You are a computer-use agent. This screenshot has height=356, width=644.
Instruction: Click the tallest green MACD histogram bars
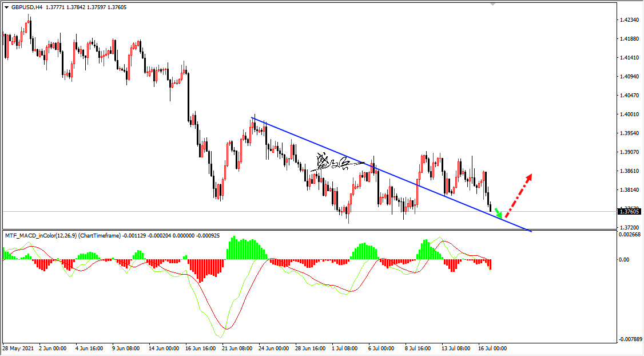(234, 247)
